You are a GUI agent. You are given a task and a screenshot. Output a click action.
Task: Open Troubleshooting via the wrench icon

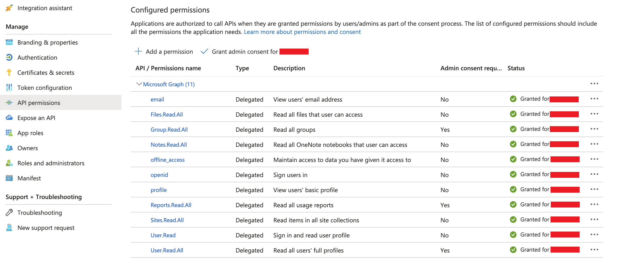coord(9,212)
